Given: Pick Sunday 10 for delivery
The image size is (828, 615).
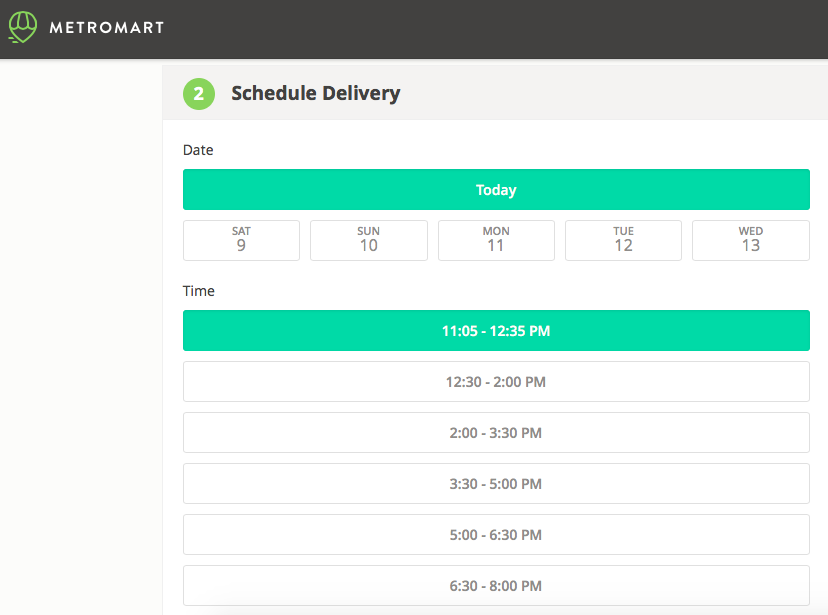Looking at the screenshot, I should coord(369,240).
